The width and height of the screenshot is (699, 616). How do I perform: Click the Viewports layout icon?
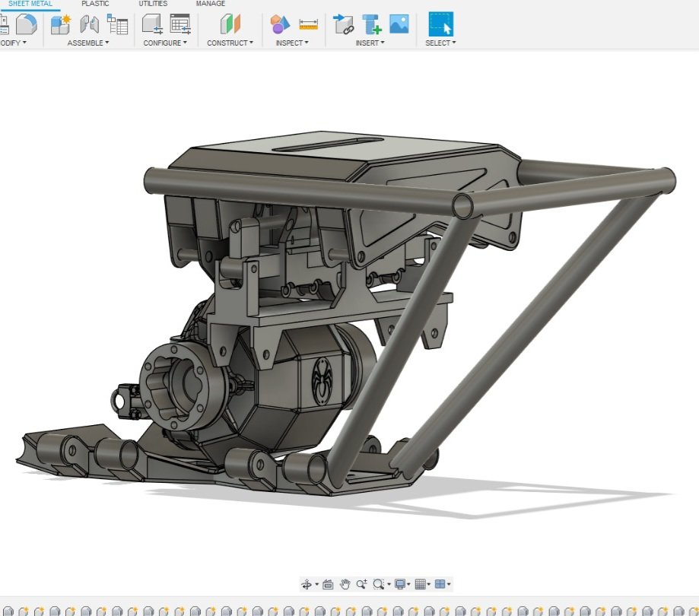440,584
